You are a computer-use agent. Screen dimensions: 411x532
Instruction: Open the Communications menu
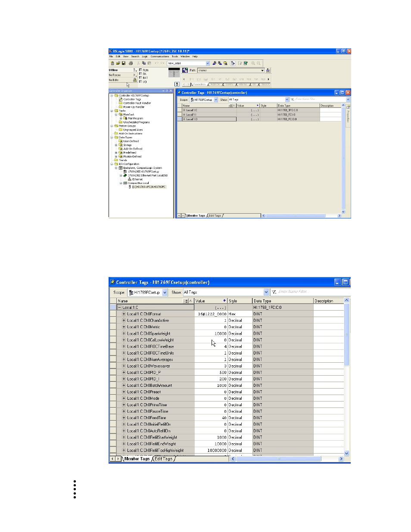coord(160,56)
